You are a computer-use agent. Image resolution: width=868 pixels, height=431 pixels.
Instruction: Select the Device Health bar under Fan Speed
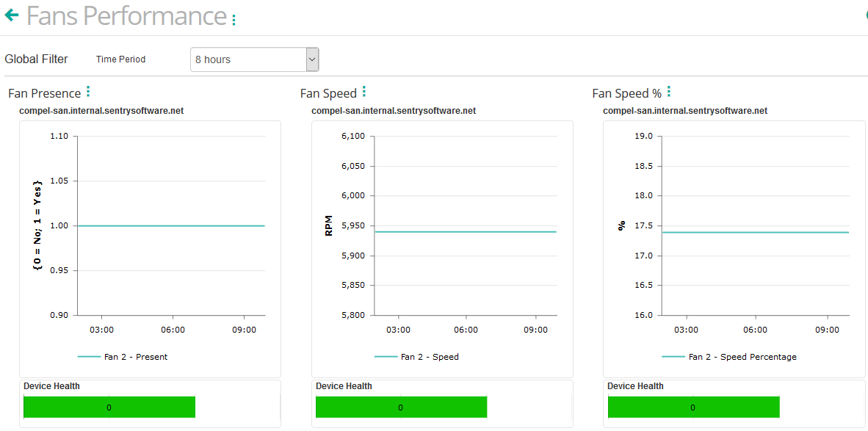(x=401, y=406)
